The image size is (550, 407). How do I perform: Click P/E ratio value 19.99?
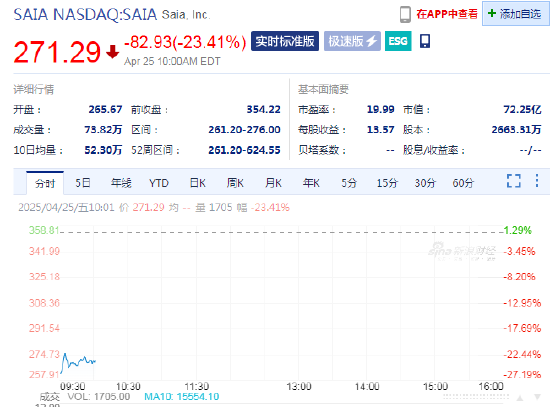click(381, 109)
